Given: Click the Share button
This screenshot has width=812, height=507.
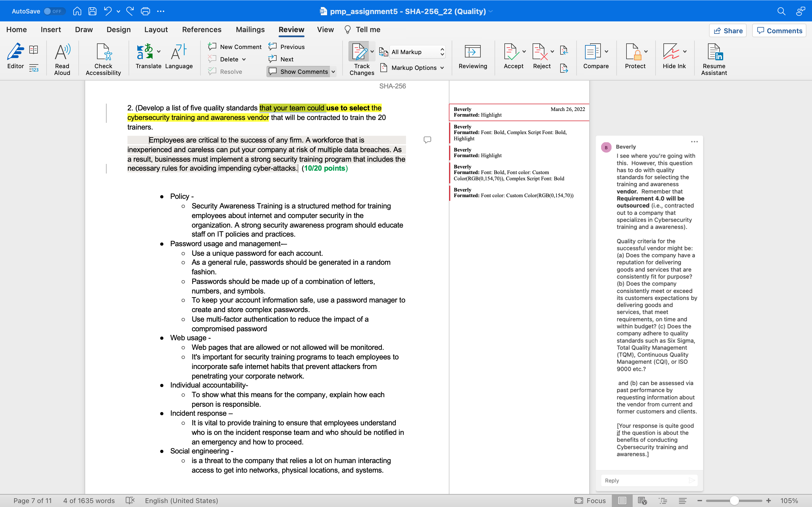Looking at the screenshot, I should (x=728, y=30).
